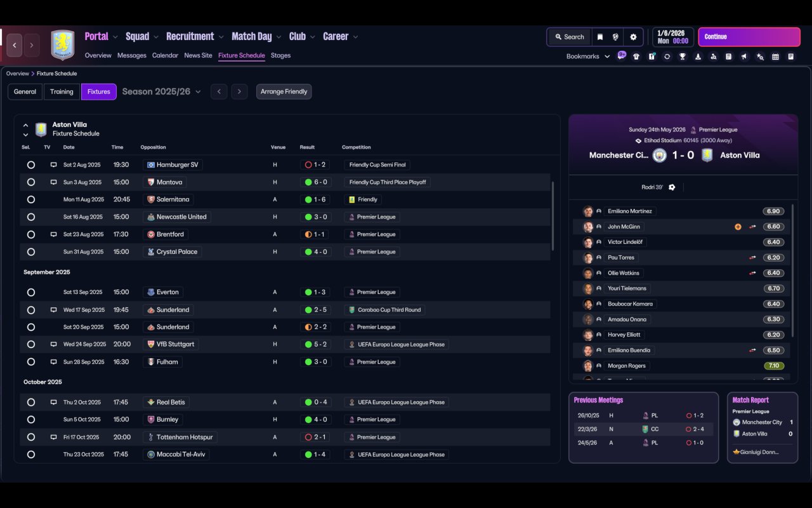Open the Messages sub-tab

click(132, 55)
